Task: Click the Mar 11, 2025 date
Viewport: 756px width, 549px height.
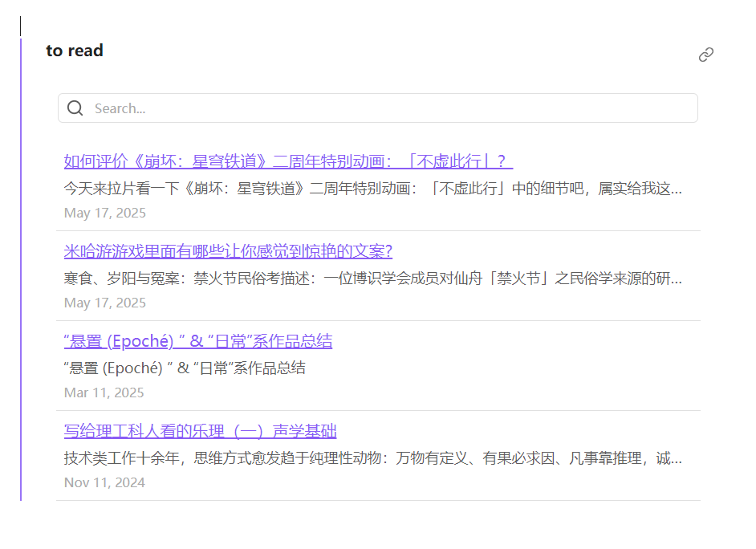Action: [104, 392]
